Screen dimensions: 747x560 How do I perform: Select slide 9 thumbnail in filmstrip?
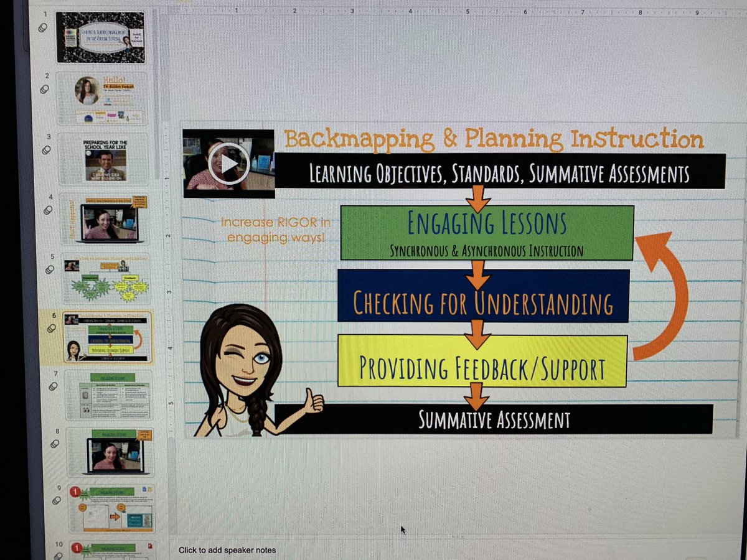(x=111, y=509)
